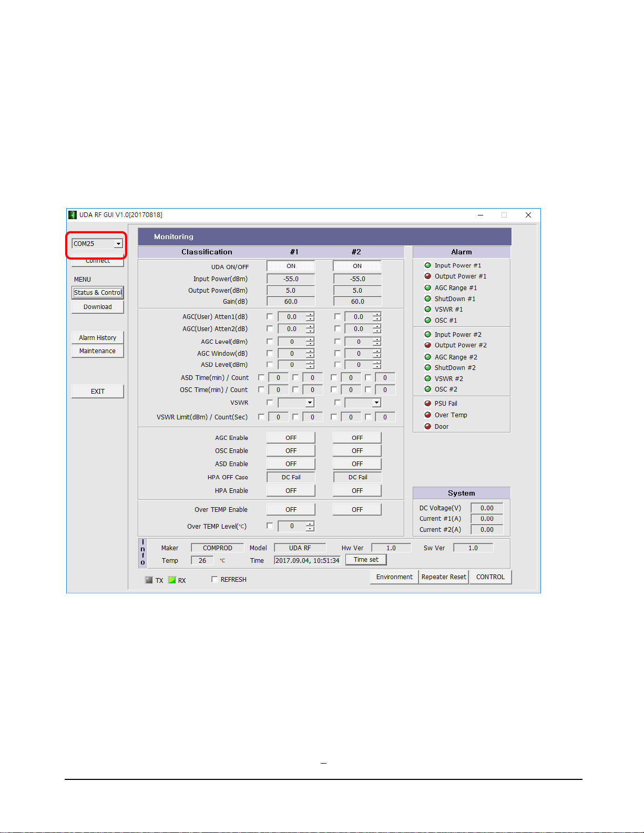Open the Environment settings button
Screen dimensions: 644x833
coord(394,577)
